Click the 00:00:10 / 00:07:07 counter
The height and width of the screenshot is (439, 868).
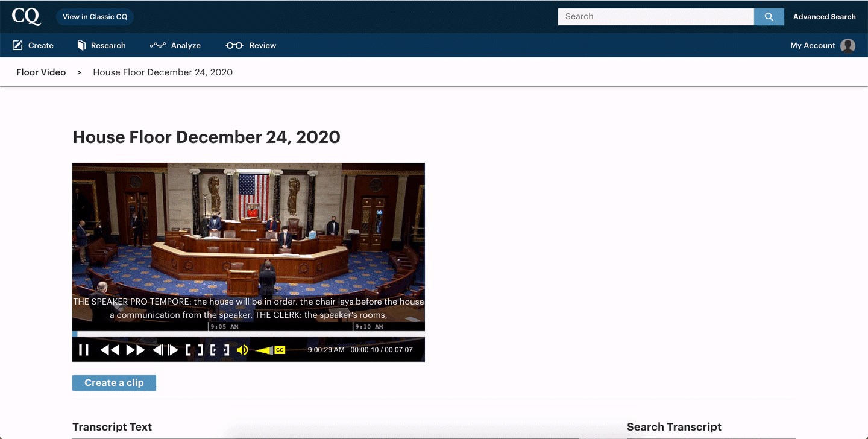pyautogui.click(x=382, y=350)
